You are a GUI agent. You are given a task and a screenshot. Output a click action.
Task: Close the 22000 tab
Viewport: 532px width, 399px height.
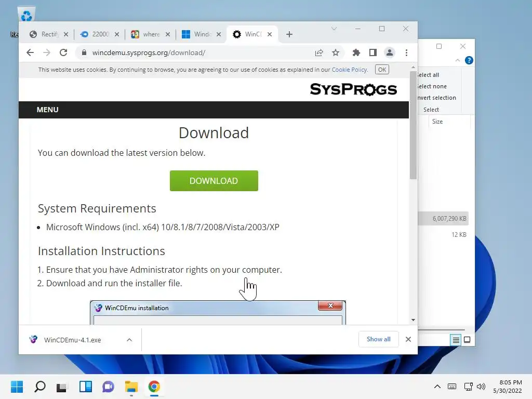[117, 34]
